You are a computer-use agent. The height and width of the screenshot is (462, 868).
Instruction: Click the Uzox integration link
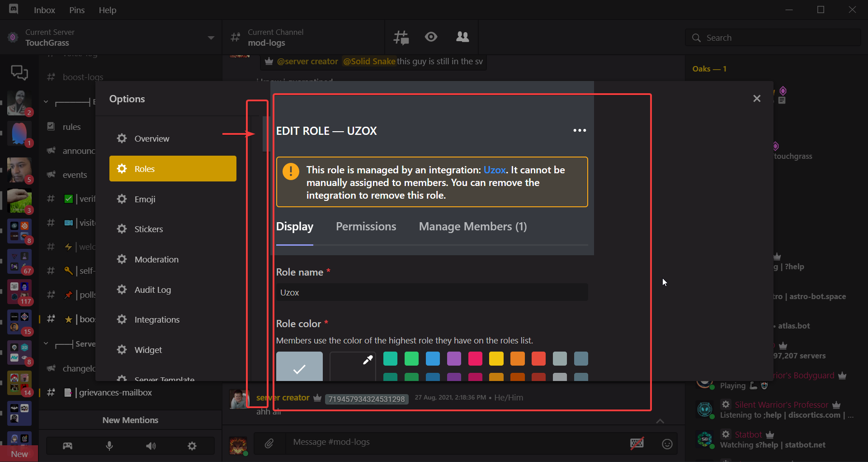coord(494,170)
